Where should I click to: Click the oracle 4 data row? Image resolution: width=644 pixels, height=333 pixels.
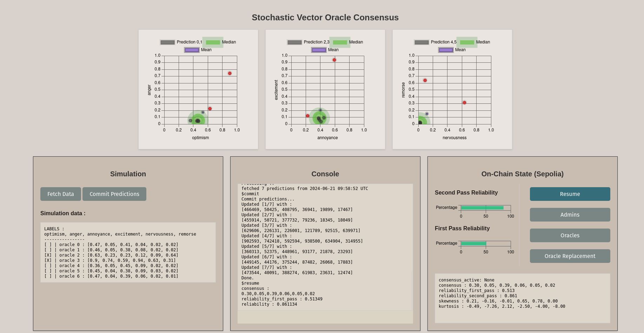tap(111, 266)
